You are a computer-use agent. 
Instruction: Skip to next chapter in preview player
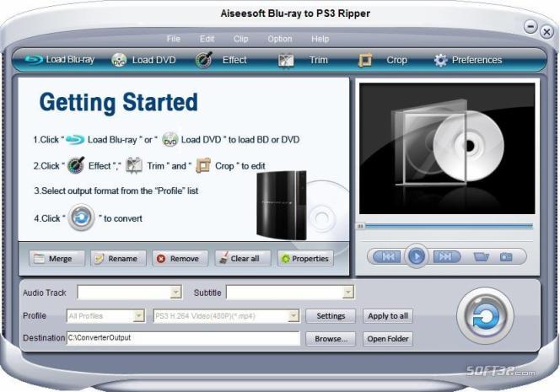(x=445, y=256)
